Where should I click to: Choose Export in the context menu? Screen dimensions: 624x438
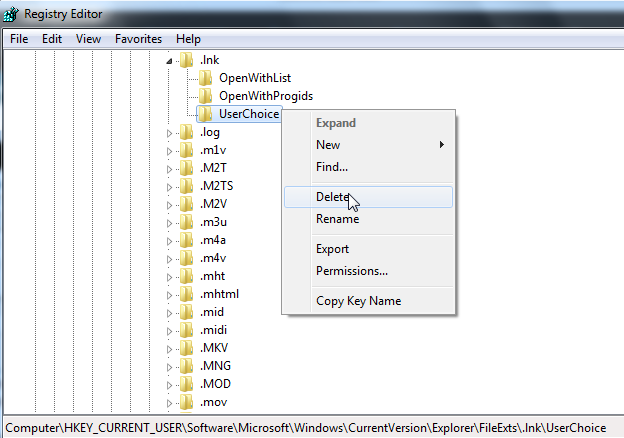tap(368, 249)
